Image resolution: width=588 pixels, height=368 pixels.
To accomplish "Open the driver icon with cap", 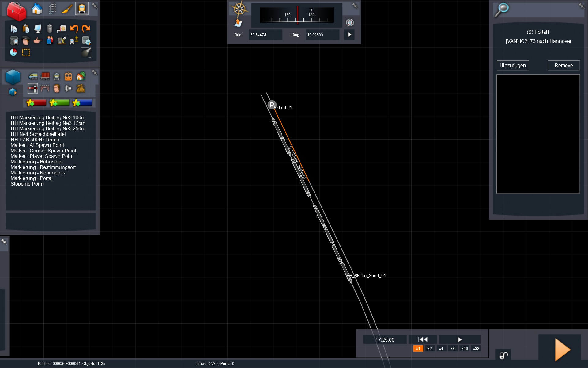I will tap(26, 40).
